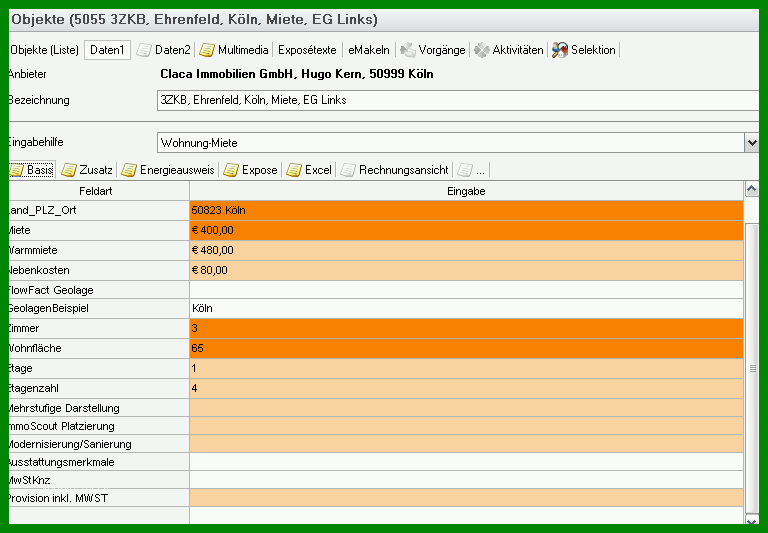The image size is (768, 533).
Task: Edit the Etagenzahl value 4
Action: click(466, 388)
